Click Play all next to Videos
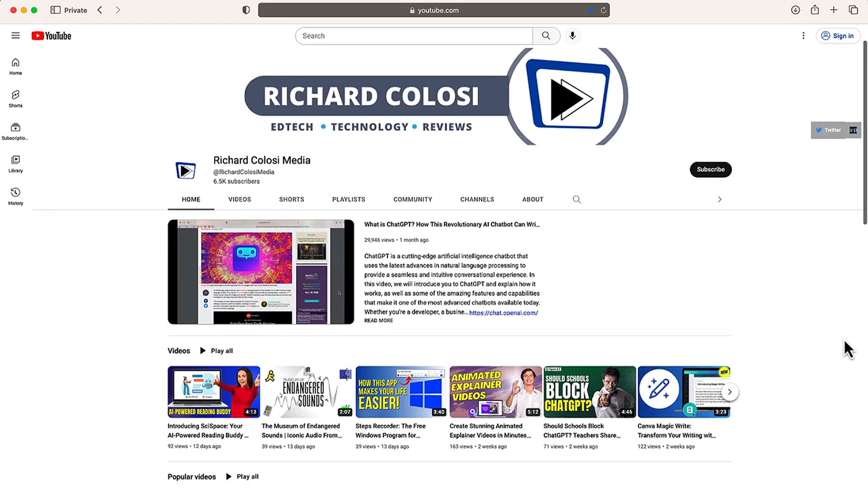 [222, 351]
